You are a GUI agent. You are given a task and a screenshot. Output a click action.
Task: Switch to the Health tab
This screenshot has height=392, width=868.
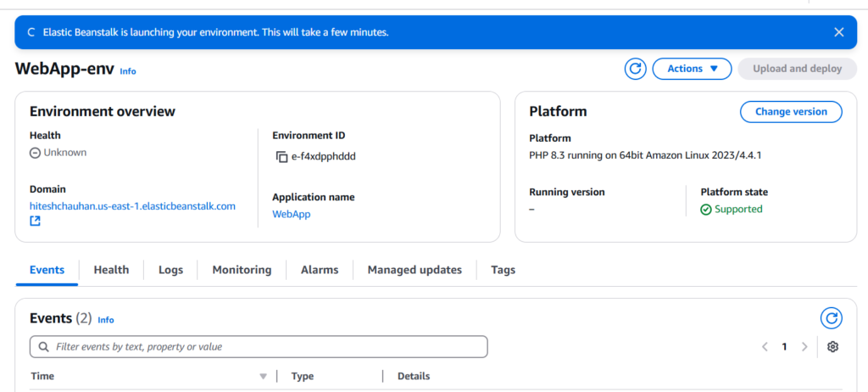point(111,270)
